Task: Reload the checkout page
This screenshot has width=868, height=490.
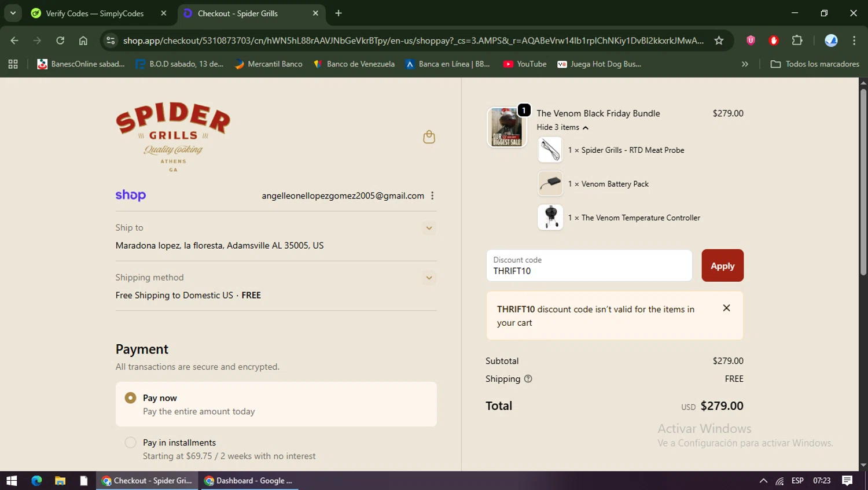Action: pos(60,40)
